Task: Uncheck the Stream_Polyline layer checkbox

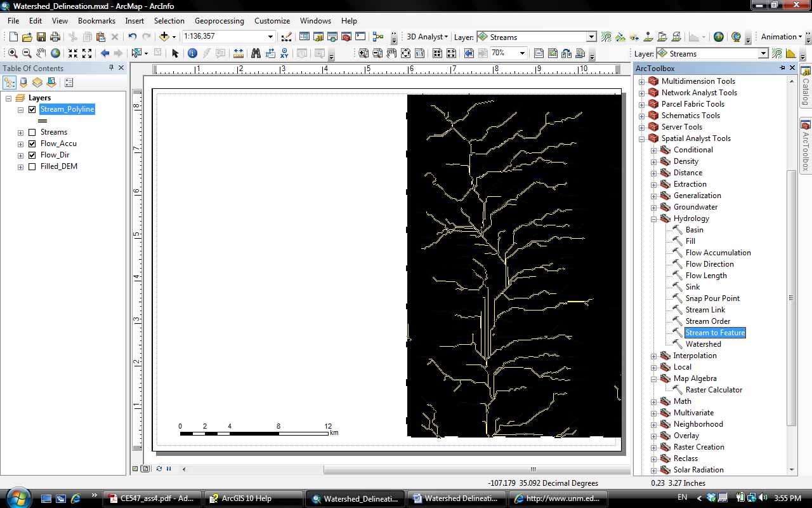Action: coord(32,109)
